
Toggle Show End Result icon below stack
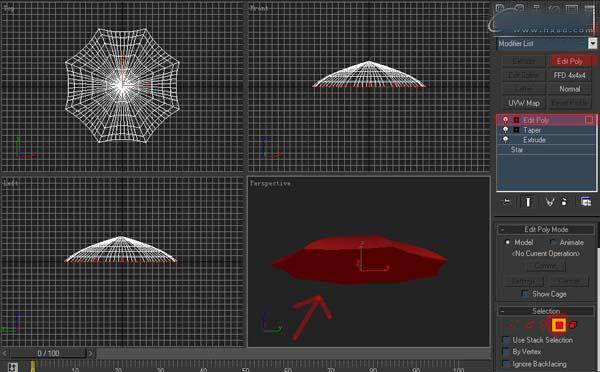tap(528, 202)
